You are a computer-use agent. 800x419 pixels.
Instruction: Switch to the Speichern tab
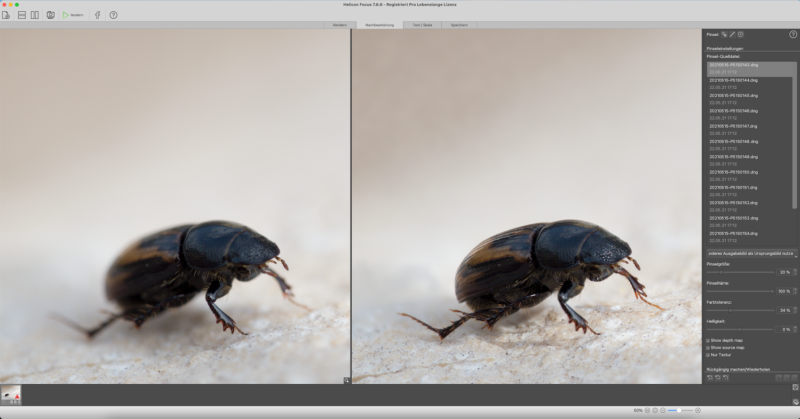pyautogui.click(x=459, y=25)
